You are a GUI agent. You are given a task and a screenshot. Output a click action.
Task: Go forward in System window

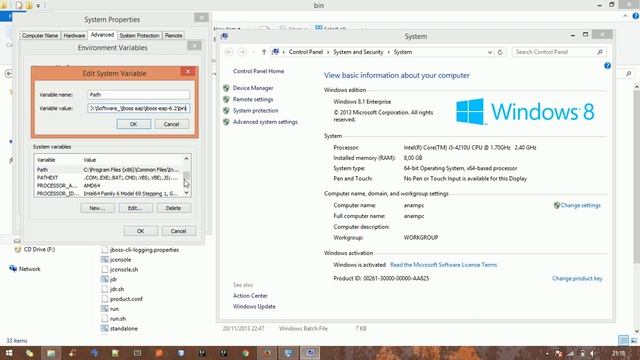[242, 52]
